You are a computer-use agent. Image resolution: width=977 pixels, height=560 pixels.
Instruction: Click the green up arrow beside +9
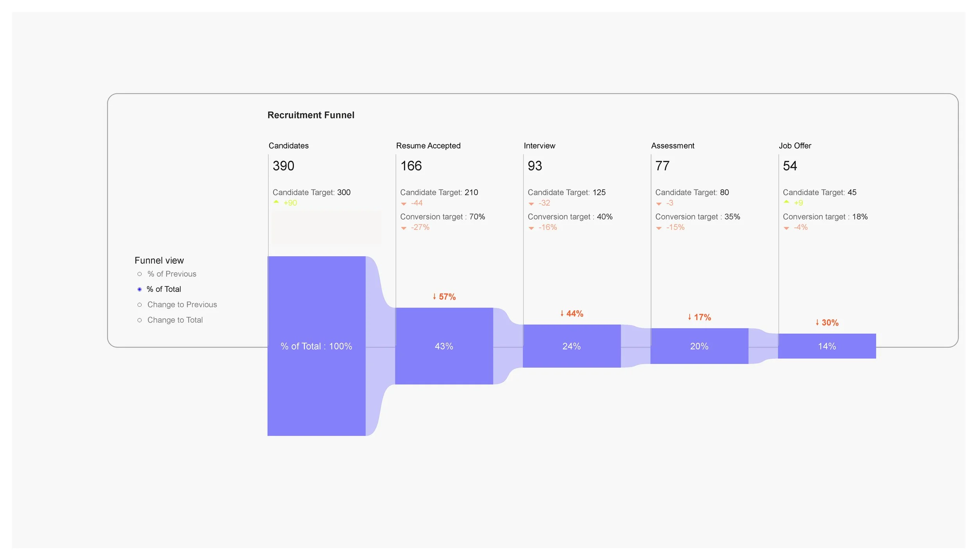tap(786, 202)
